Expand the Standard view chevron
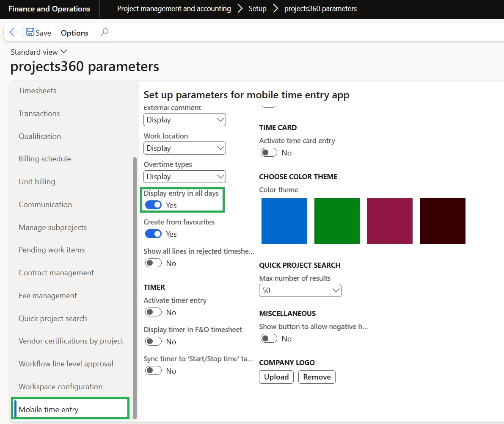 tap(64, 51)
